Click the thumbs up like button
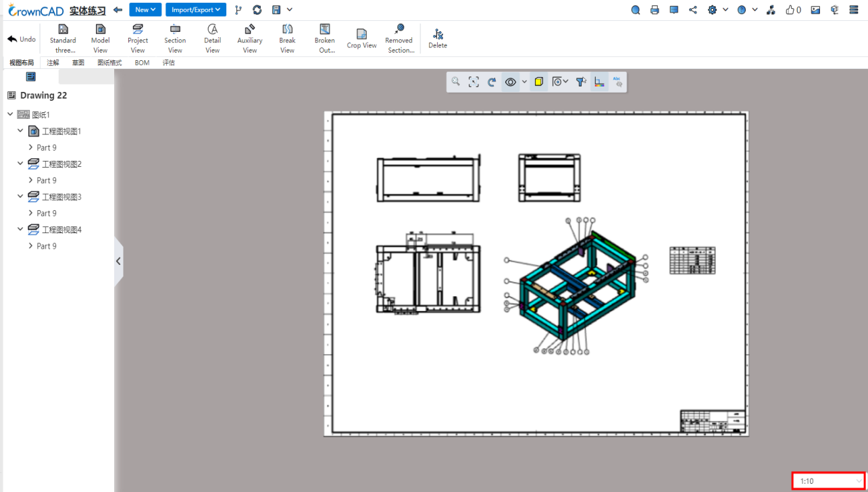The height and width of the screenshot is (492, 868). (793, 9)
